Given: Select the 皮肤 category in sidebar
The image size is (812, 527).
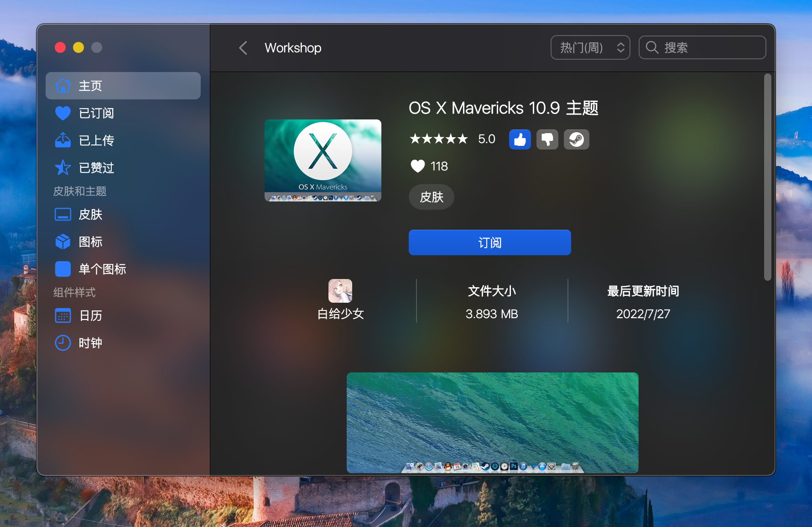Looking at the screenshot, I should 123,214.
